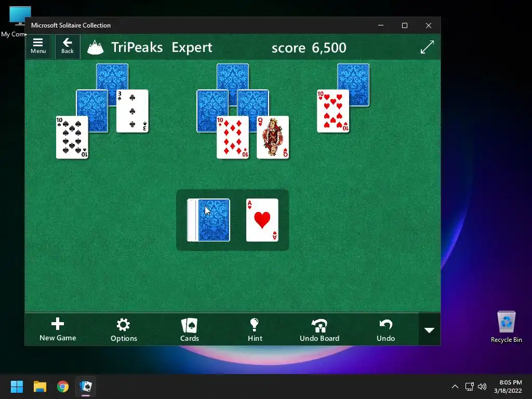Image resolution: width=532 pixels, height=399 pixels.
Task: Select the 3 of clubs card
Action: click(x=132, y=111)
